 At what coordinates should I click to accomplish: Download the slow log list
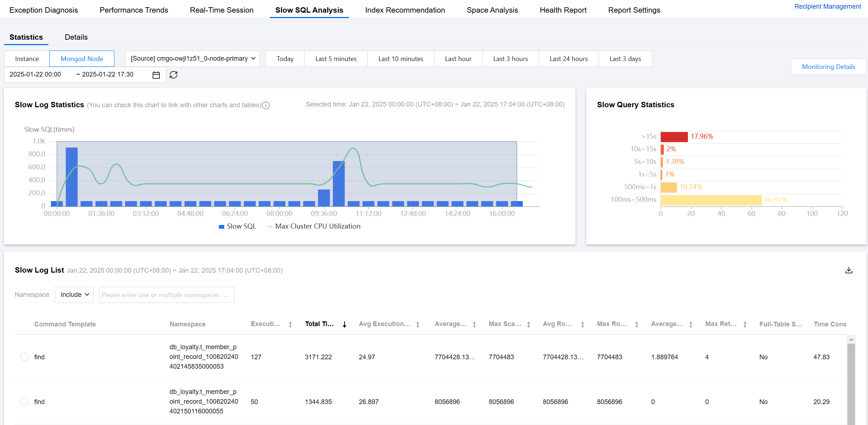coord(849,270)
